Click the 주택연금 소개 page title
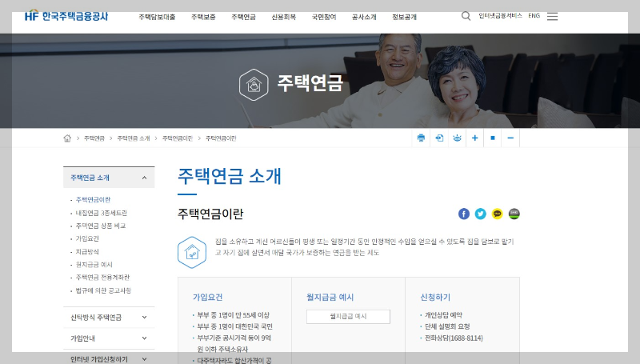Screen dimensions: 640x364 point(230,176)
